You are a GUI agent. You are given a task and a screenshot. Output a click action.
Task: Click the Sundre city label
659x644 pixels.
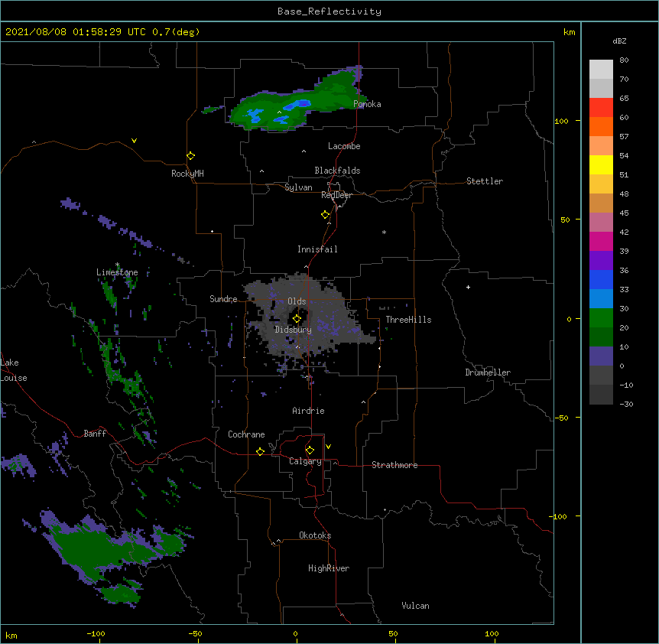click(223, 299)
